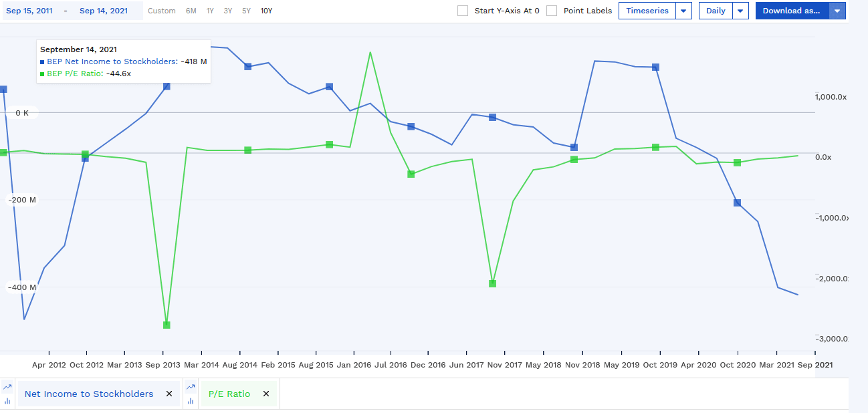Set Net Income to Stockholders as bar chart
868x413 pixels.
pyautogui.click(x=8, y=401)
